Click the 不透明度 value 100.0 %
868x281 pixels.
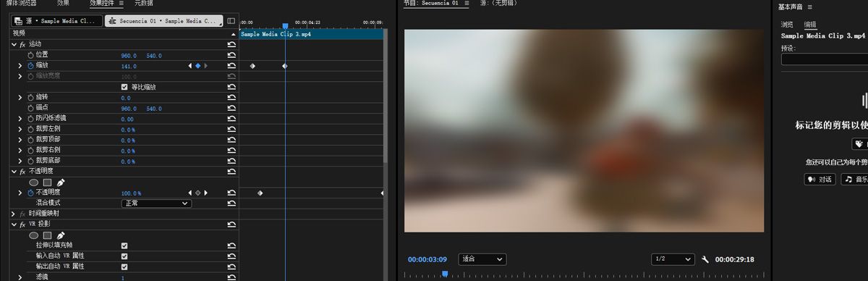click(132, 193)
